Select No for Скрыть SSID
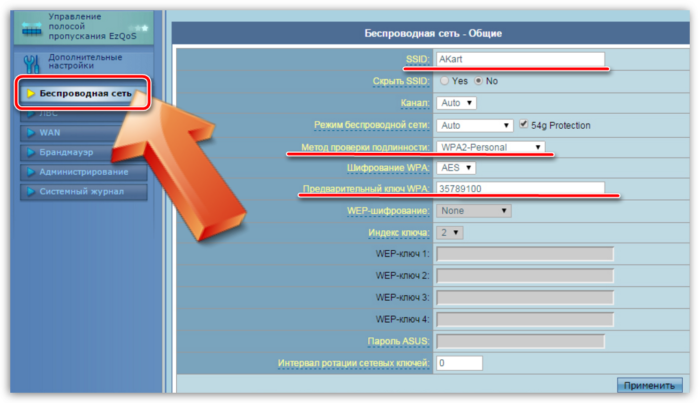700x403 pixels. (479, 81)
